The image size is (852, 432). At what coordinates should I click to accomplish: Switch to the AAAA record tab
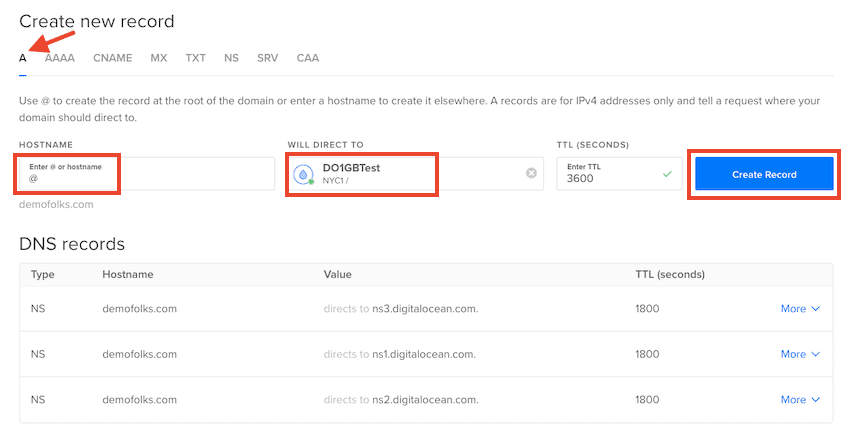click(x=60, y=58)
